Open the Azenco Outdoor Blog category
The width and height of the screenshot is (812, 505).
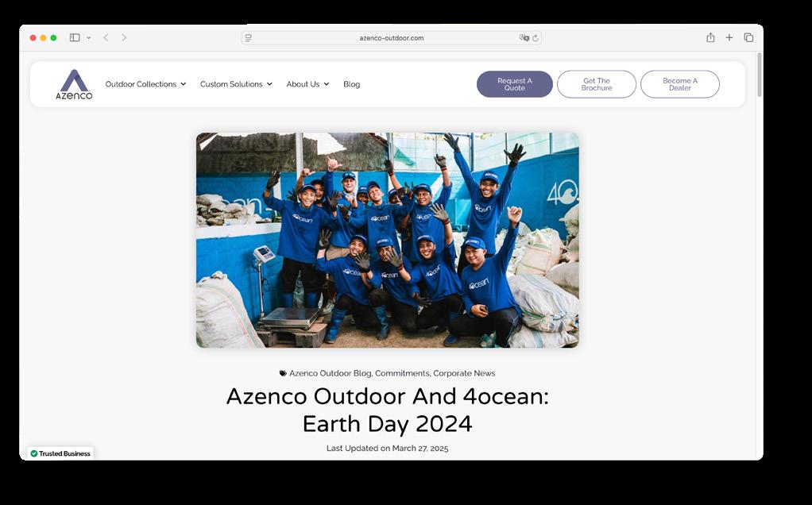(x=330, y=373)
